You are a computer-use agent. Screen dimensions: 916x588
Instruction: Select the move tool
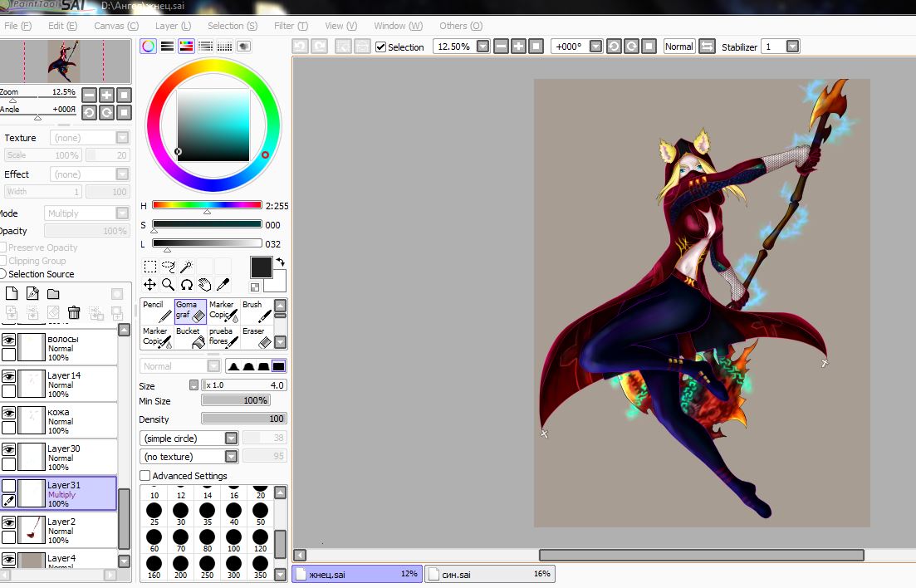click(x=150, y=285)
